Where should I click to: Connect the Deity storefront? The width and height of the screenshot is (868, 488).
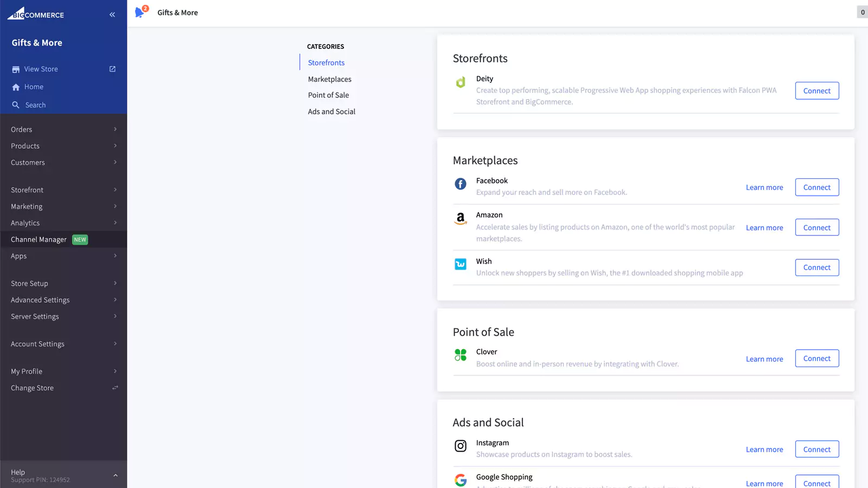pos(817,91)
